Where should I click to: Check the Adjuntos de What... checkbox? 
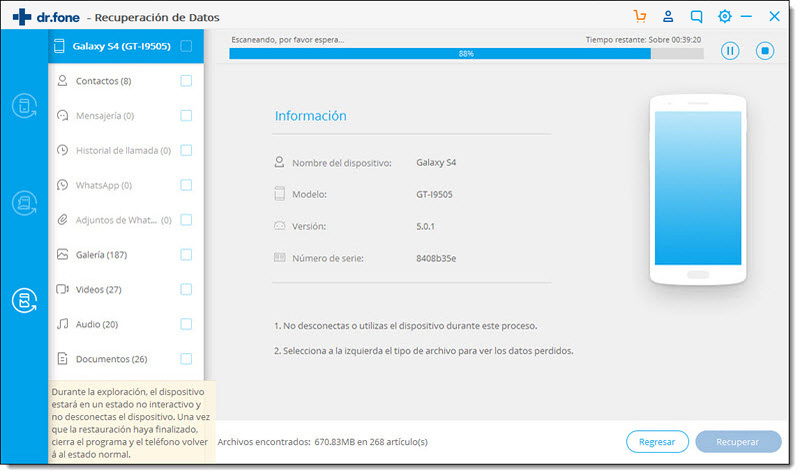pyautogui.click(x=186, y=219)
